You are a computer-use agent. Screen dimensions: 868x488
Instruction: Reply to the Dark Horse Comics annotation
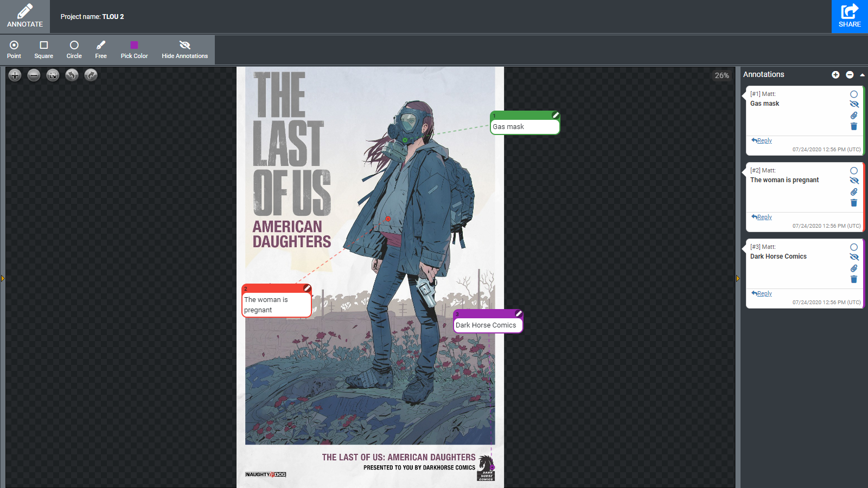click(x=762, y=293)
